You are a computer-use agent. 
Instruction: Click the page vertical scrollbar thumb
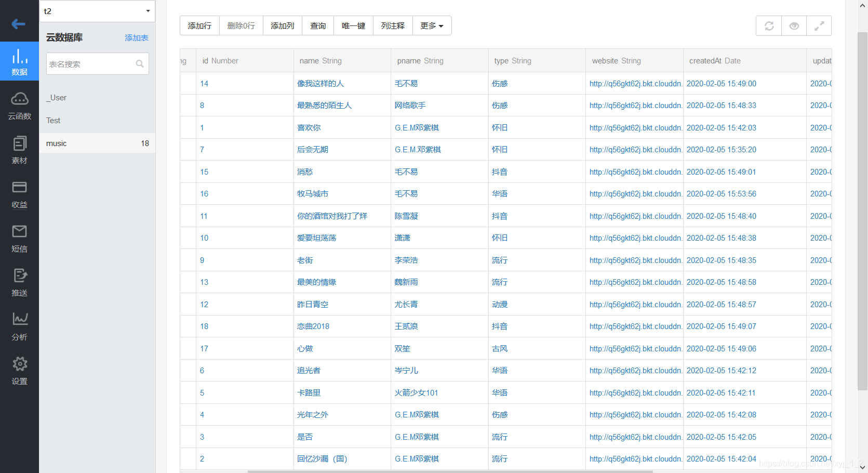[862, 211]
